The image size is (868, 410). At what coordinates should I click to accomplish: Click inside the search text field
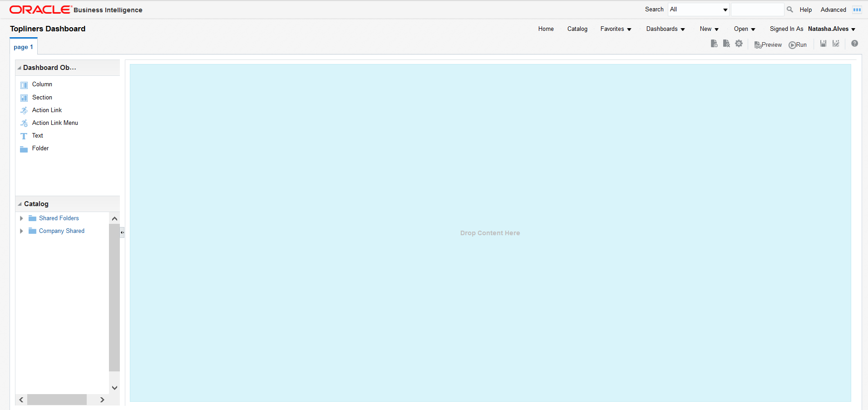(757, 10)
